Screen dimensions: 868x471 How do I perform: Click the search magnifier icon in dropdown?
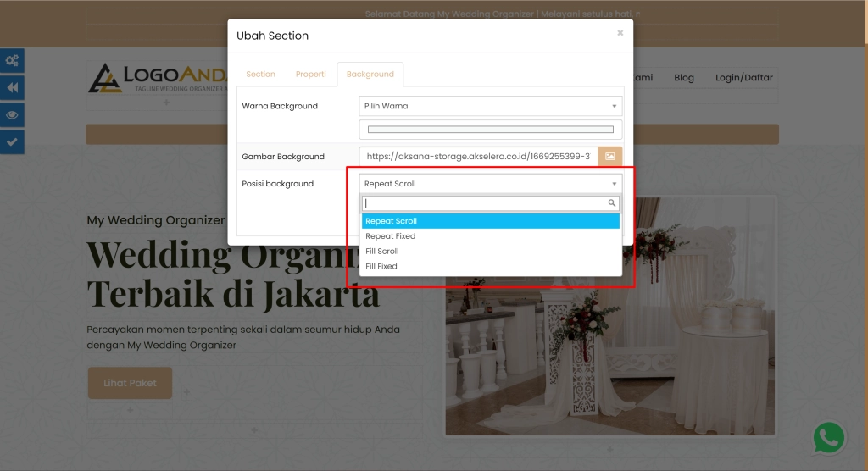click(612, 204)
